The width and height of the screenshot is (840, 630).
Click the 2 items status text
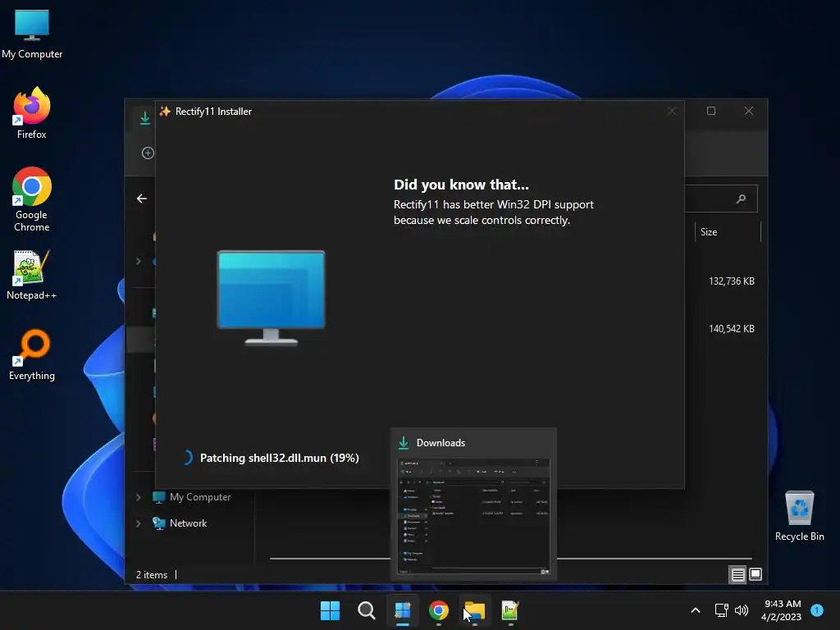152,575
